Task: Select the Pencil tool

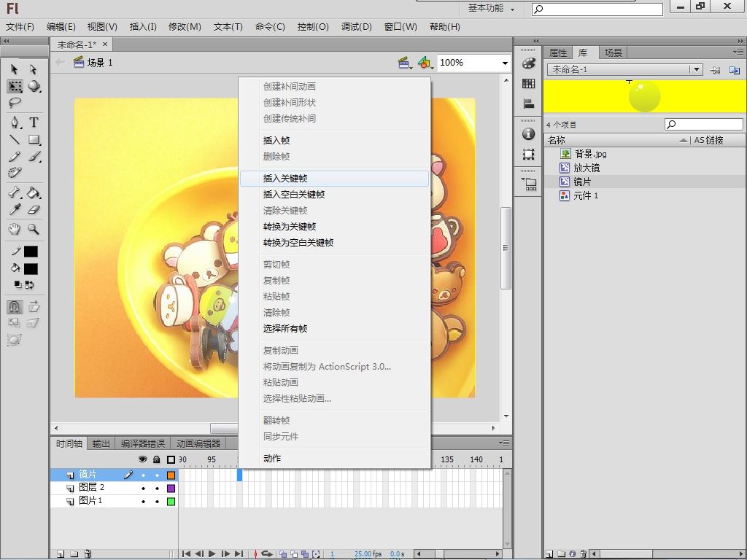Action: (x=15, y=156)
